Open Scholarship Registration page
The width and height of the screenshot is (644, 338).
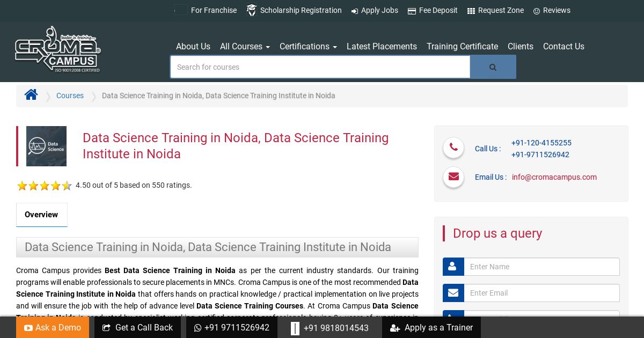click(x=301, y=10)
